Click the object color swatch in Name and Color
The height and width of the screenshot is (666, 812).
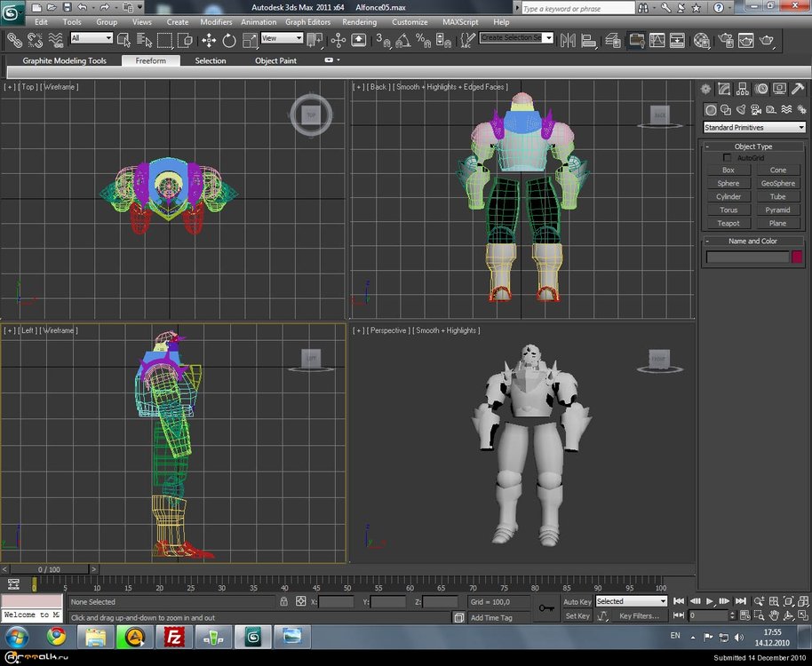(x=797, y=258)
